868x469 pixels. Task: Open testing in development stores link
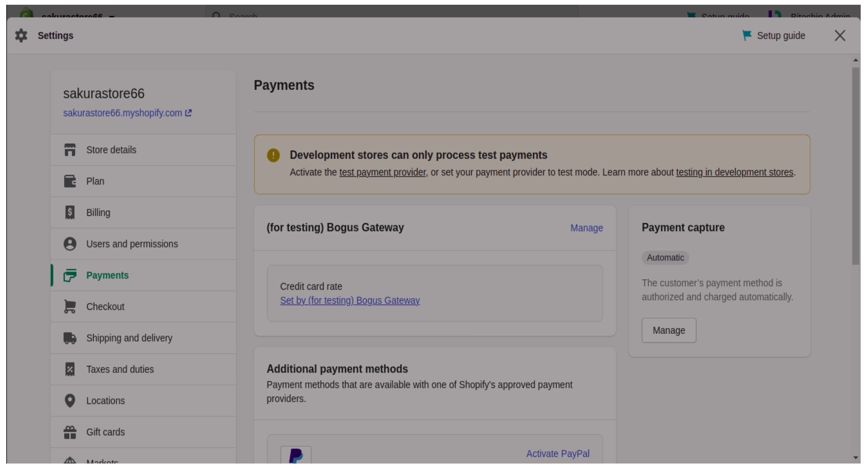[x=734, y=172]
